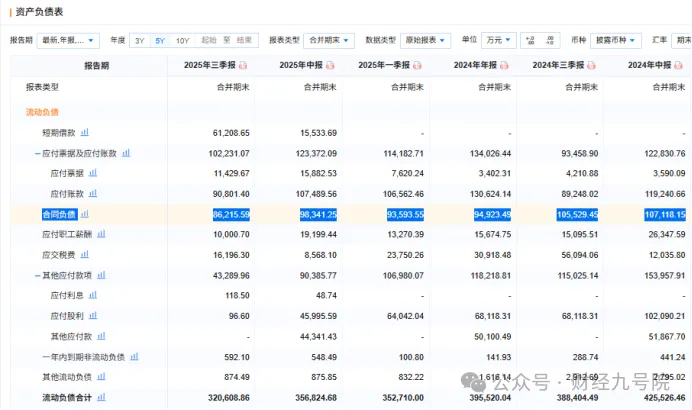Open PDF icon for 2025年三季报

[x=243, y=65]
